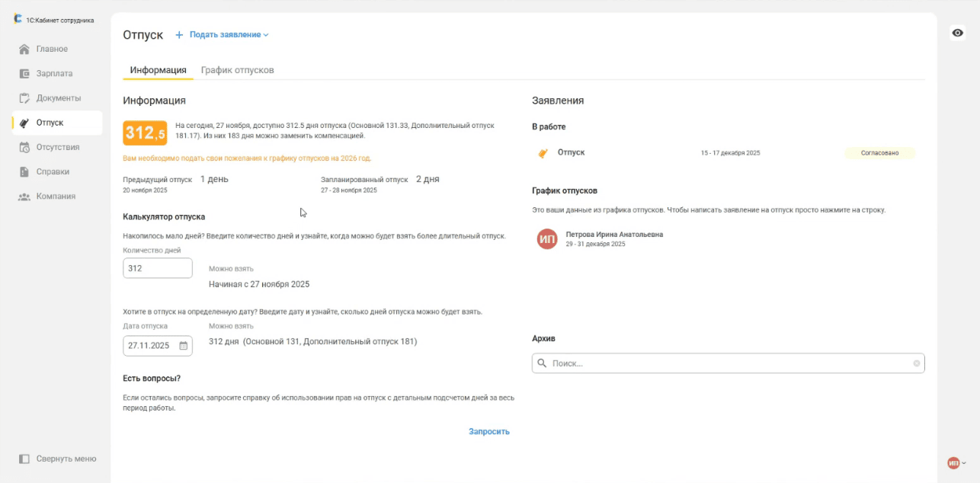Switch to the График отпусков tab
The image size is (980, 483).
(237, 70)
